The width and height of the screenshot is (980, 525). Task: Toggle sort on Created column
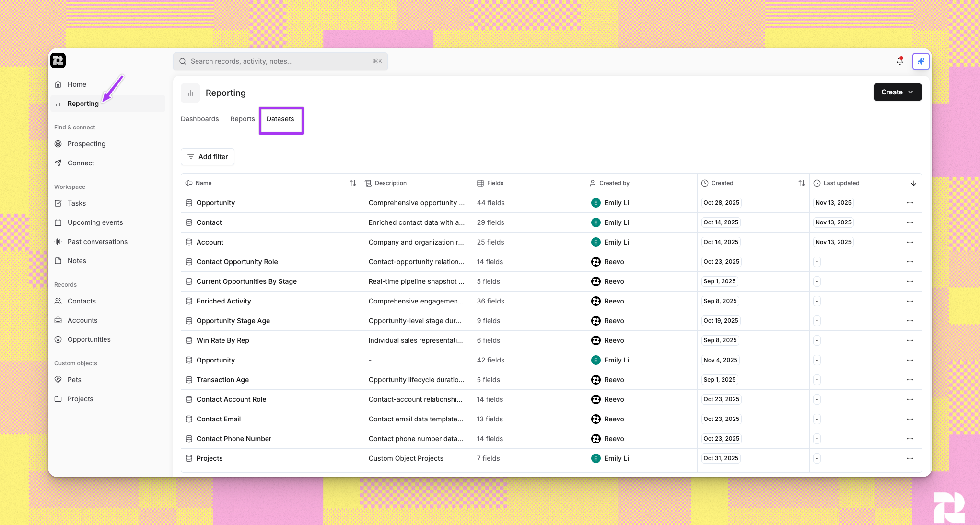tap(801, 183)
